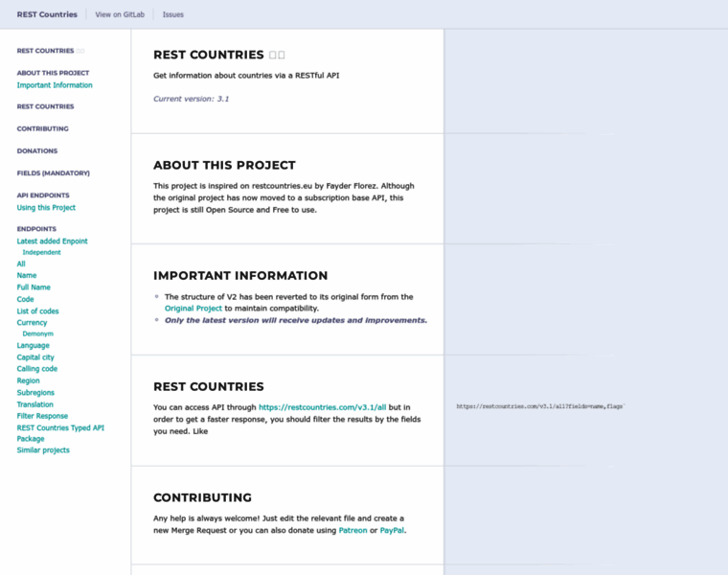728x575 pixels.
Task: Select About This Project in sidebar
Action: click(53, 73)
